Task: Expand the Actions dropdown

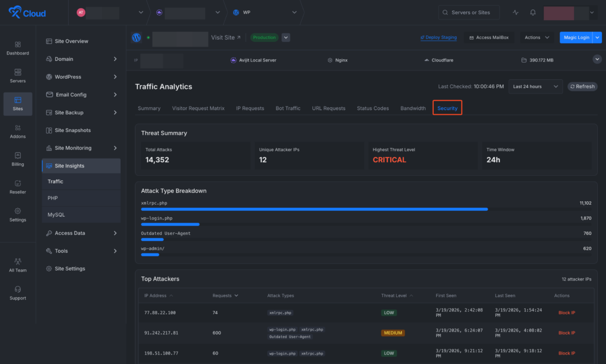Action: (537, 37)
